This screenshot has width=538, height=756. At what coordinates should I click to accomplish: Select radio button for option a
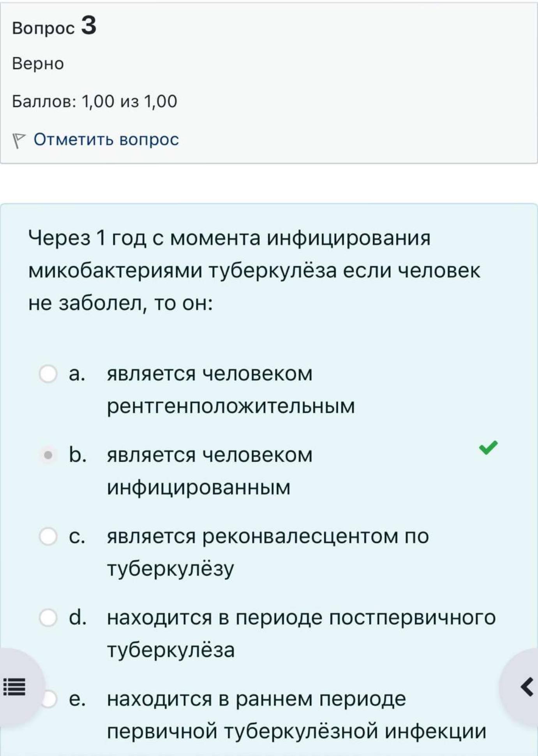[x=48, y=374]
